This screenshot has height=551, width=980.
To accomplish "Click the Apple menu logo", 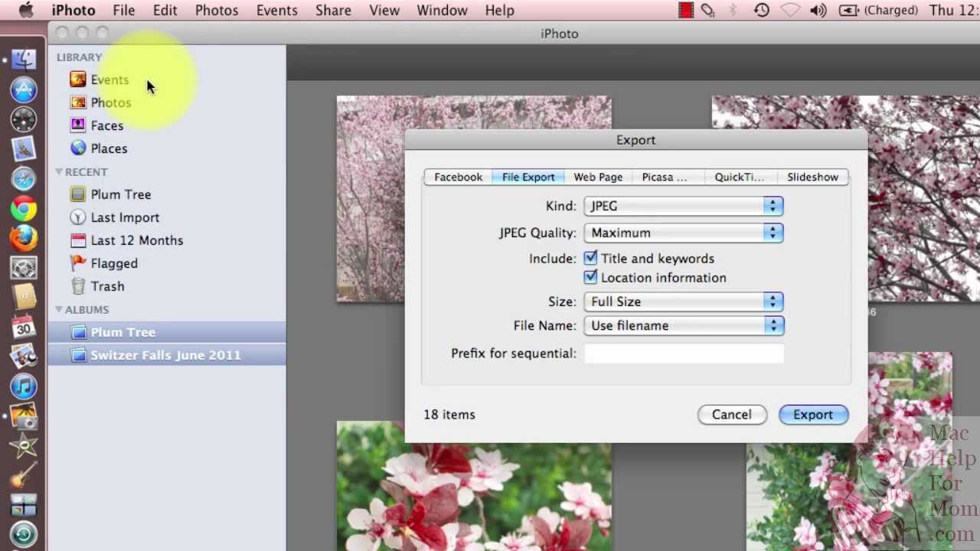I will point(25,10).
